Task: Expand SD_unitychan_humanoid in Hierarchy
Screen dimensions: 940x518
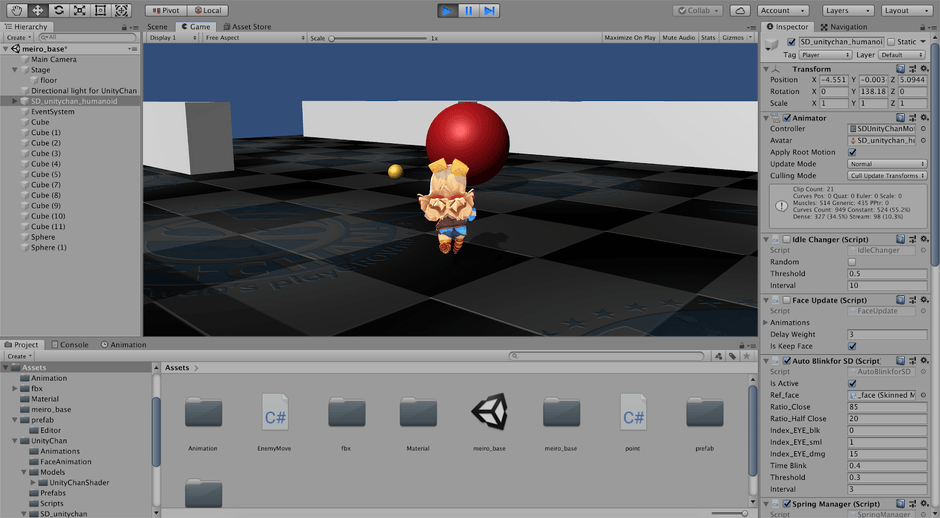Action: [x=14, y=101]
